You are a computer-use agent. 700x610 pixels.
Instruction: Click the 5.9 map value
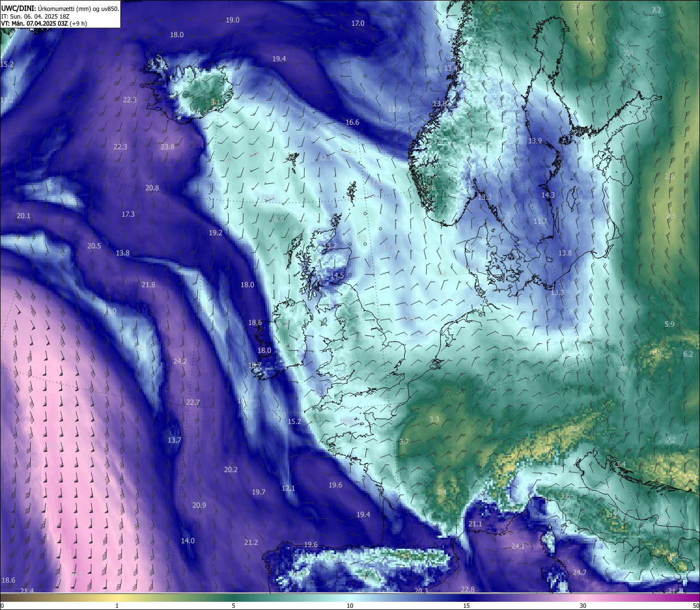669,324
